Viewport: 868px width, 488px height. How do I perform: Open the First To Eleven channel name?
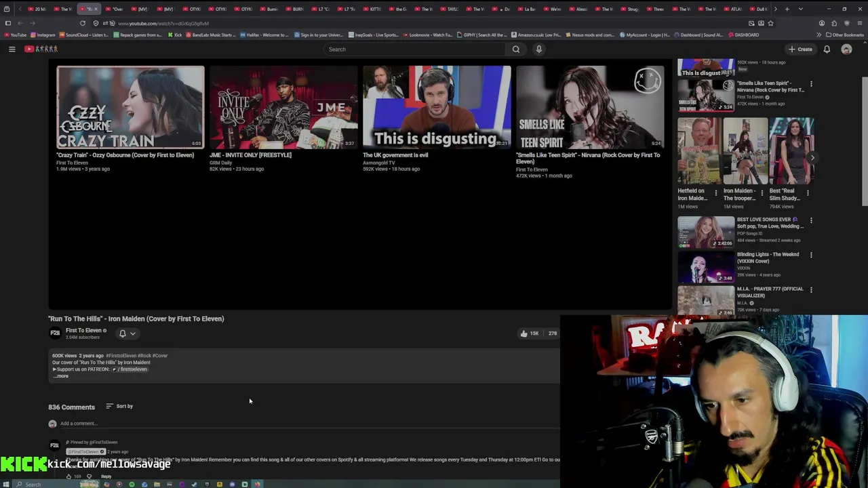click(83, 330)
